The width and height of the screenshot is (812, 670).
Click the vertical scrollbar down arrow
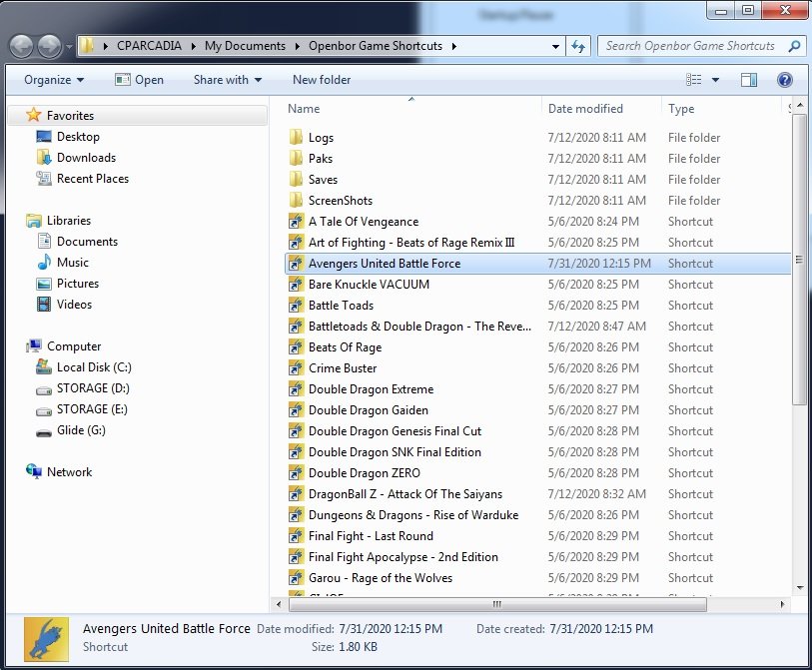click(800, 588)
